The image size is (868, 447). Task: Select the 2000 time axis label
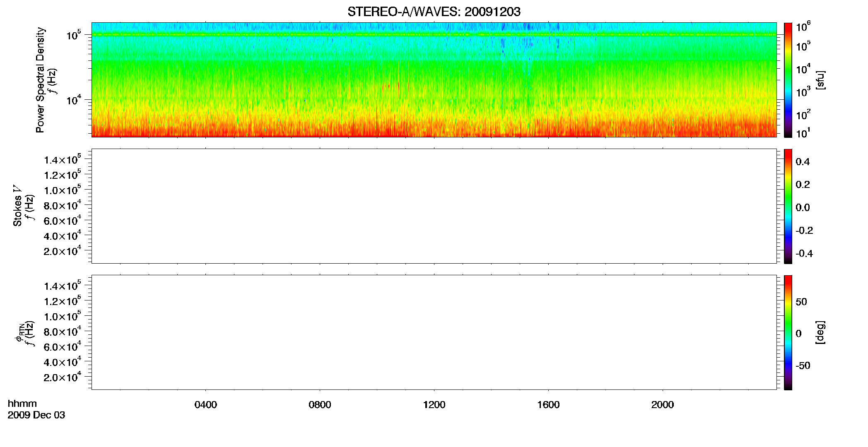pyautogui.click(x=663, y=405)
